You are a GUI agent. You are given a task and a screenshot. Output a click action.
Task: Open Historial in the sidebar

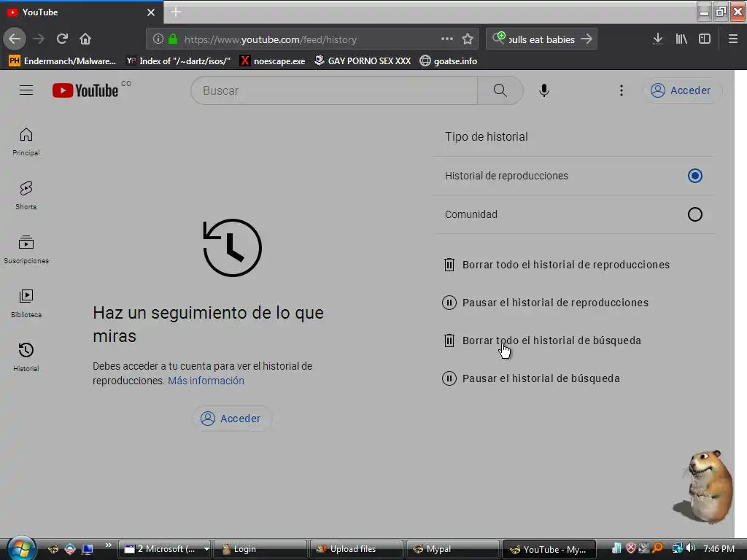click(26, 357)
